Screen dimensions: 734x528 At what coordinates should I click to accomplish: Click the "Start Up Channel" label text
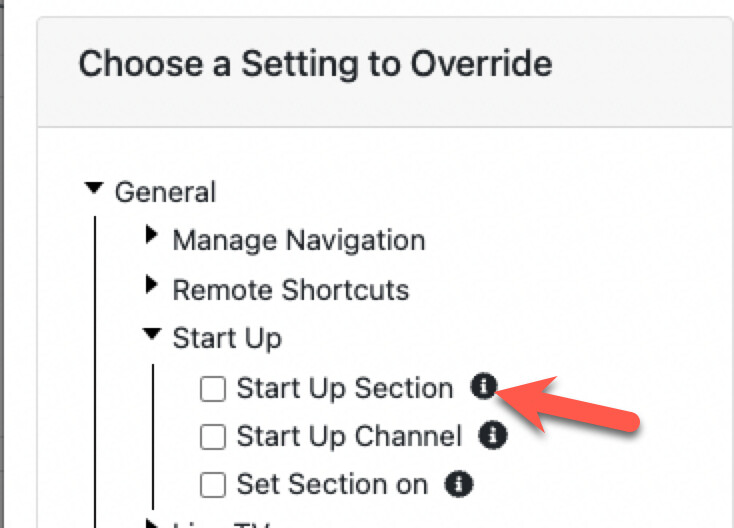[349, 437]
